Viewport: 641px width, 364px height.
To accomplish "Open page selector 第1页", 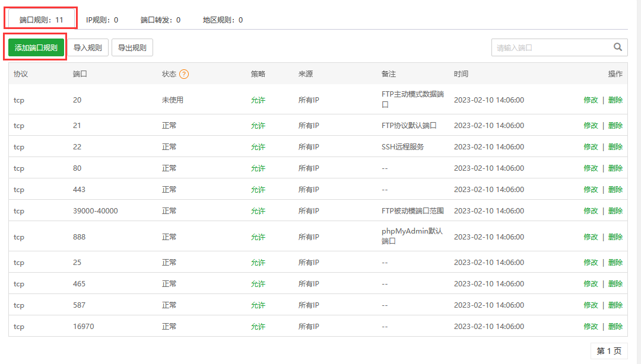I will [x=609, y=351].
